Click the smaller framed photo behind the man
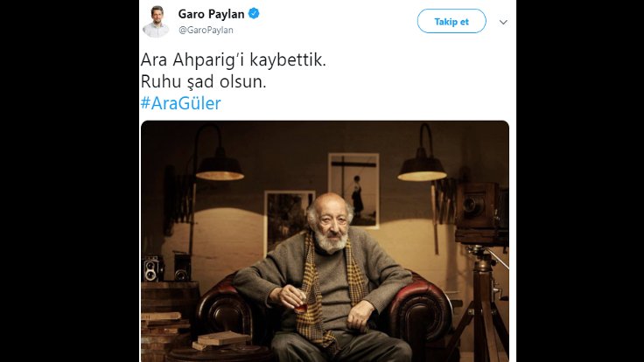644x362 pixels. click(x=288, y=219)
